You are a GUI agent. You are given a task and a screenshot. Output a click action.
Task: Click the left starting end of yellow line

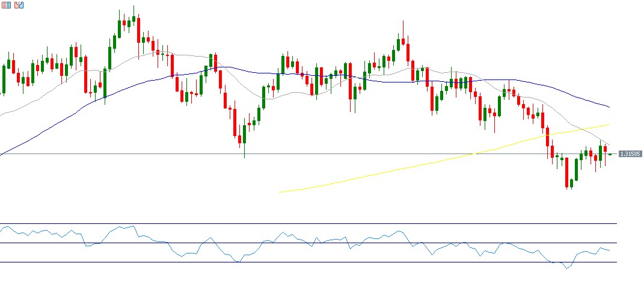(280, 192)
